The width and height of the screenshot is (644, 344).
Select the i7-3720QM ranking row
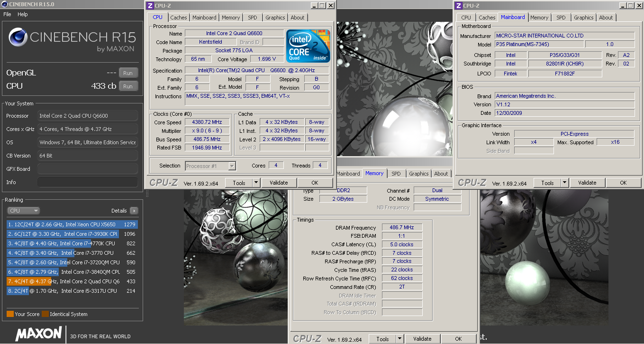pyautogui.click(x=72, y=262)
